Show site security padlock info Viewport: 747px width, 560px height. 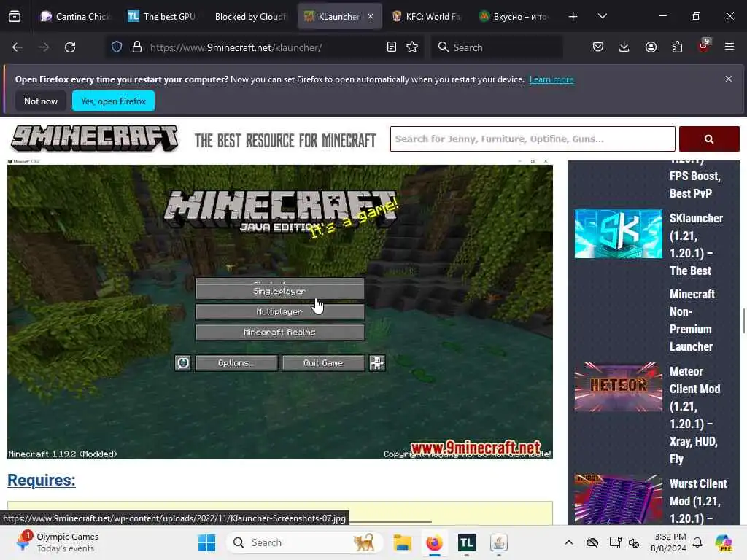pyautogui.click(x=137, y=47)
